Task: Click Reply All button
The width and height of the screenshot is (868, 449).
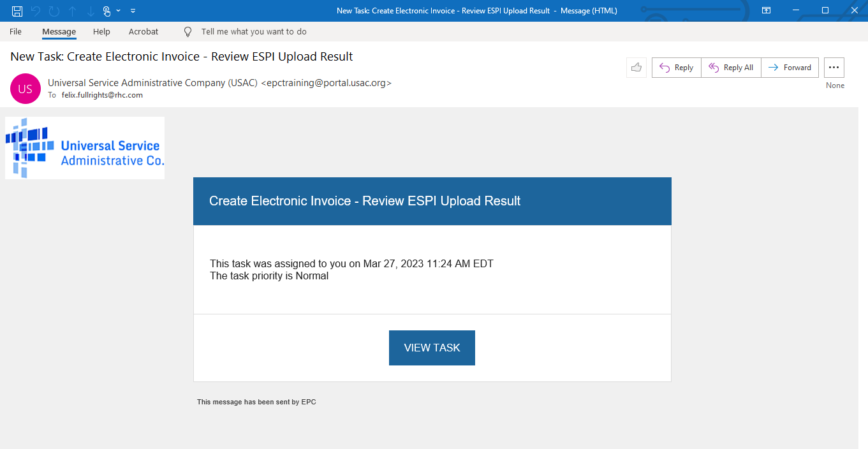Action: pyautogui.click(x=731, y=68)
